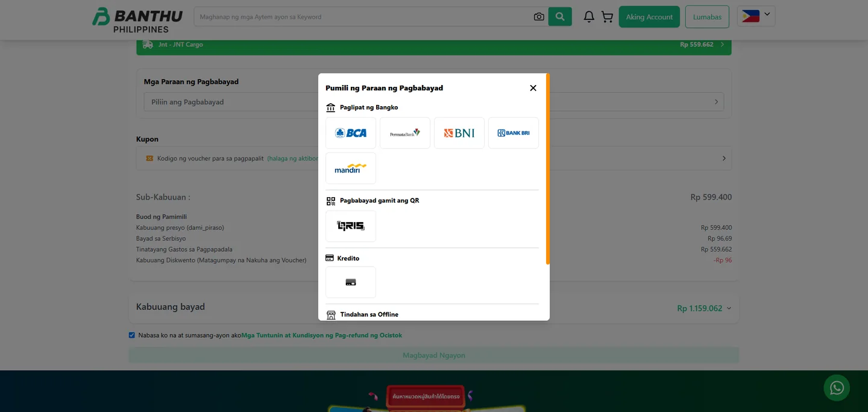The height and width of the screenshot is (412, 868).
Task: Click the green search magnifier button
Action: pos(560,17)
